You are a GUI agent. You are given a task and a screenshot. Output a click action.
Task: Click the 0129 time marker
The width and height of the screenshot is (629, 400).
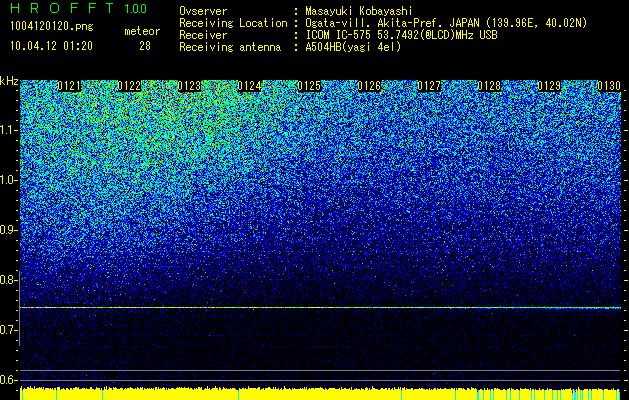click(x=549, y=86)
